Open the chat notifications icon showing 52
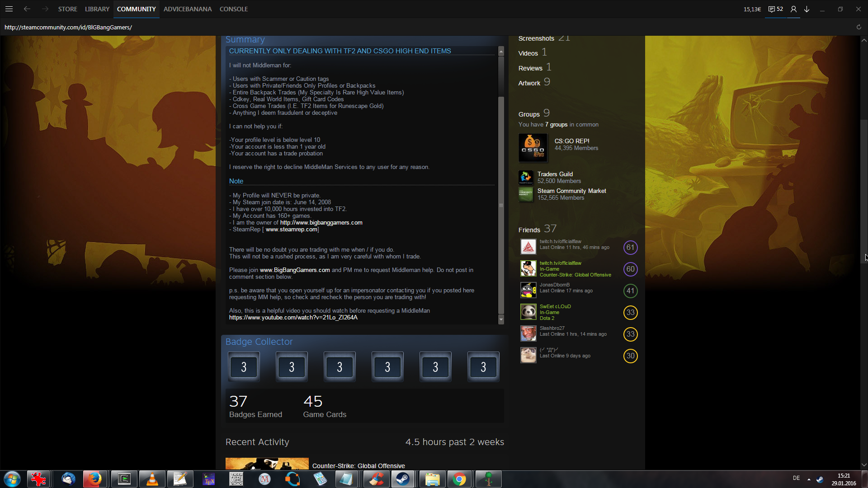This screenshot has width=868, height=488. click(775, 9)
